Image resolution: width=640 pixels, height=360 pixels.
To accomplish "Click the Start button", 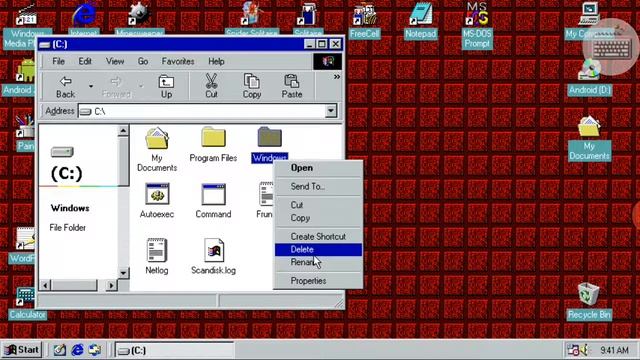I will [22, 350].
